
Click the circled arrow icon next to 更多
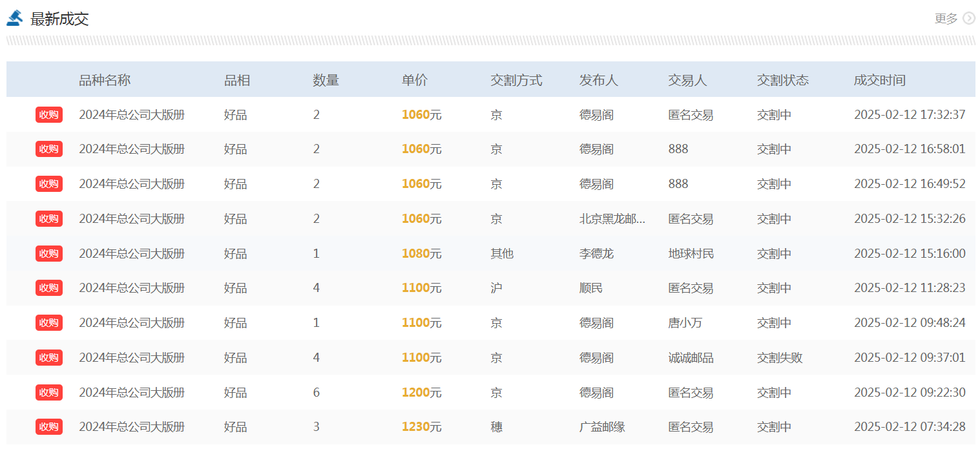[968, 18]
